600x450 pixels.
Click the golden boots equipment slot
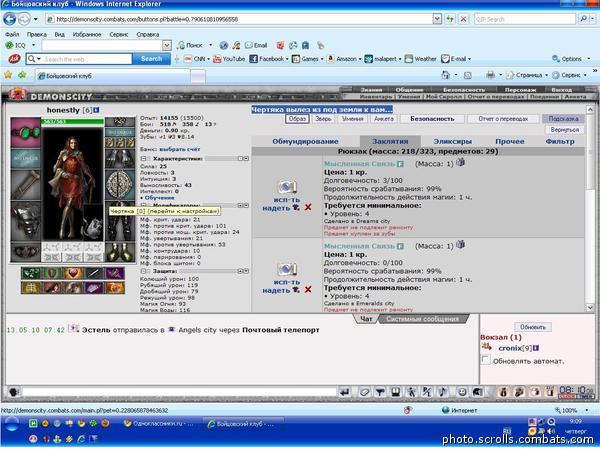tap(120, 252)
